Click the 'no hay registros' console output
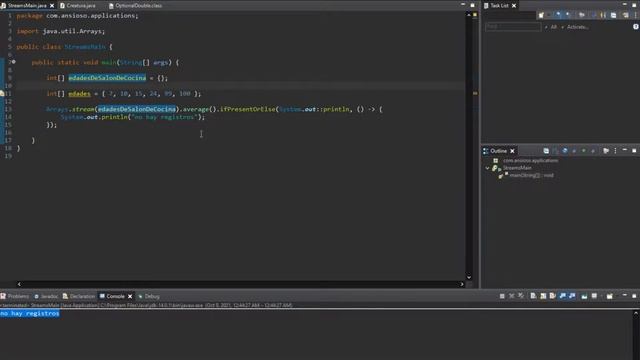 coord(29,313)
